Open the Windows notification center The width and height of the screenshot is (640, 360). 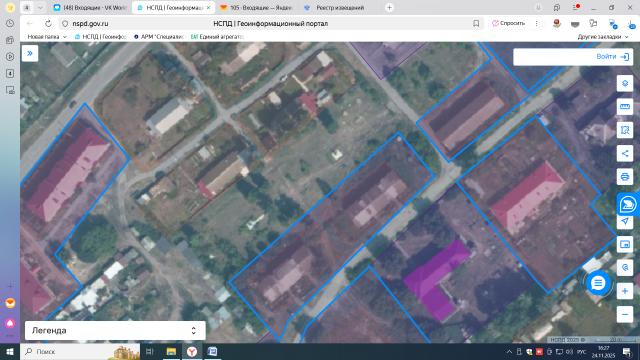click(627, 351)
